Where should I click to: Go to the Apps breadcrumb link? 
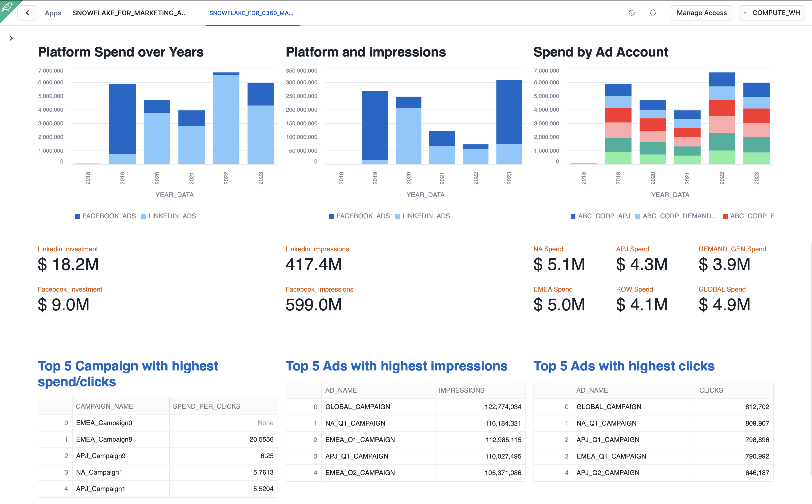pyautogui.click(x=53, y=13)
